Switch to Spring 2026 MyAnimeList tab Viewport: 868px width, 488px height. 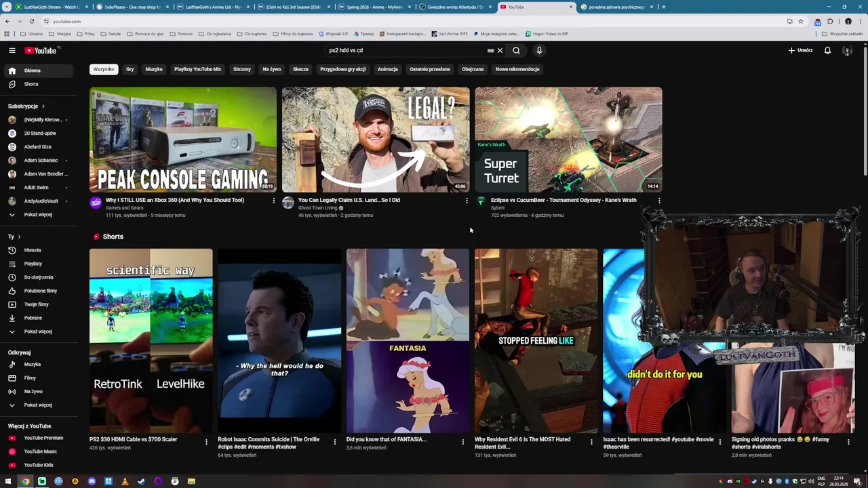(x=374, y=7)
